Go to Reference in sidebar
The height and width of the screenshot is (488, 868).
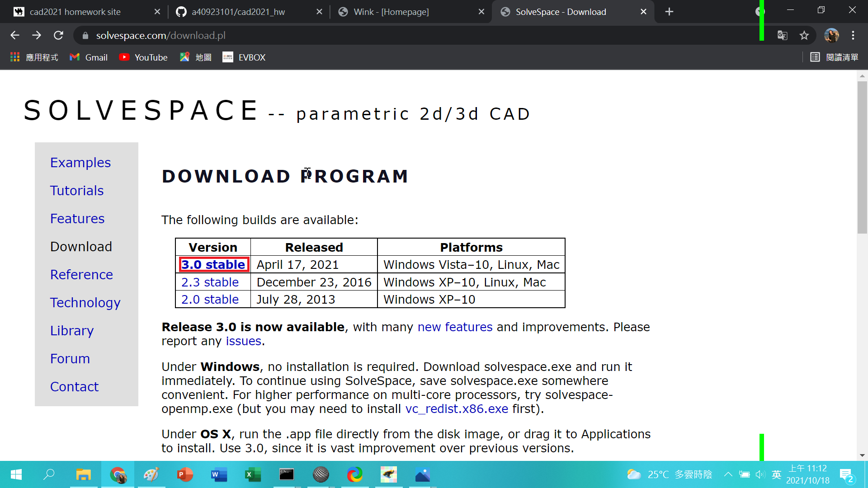(81, 275)
